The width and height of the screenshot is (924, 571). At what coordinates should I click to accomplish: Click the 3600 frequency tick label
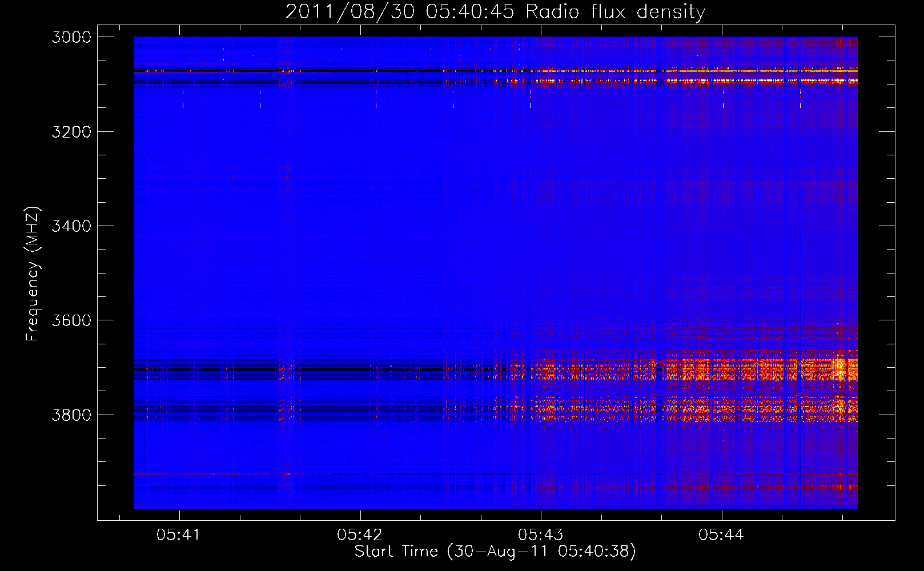(71, 320)
